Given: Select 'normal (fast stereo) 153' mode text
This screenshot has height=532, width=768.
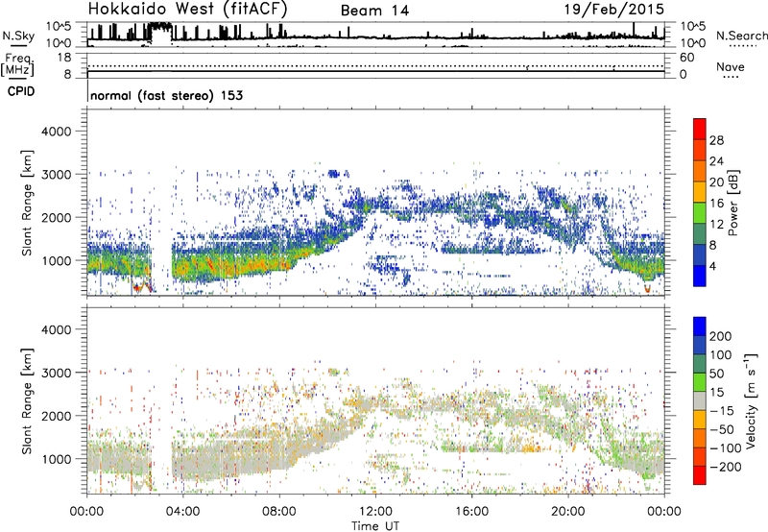Looking at the screenshot, I should [x=166, y=95].
